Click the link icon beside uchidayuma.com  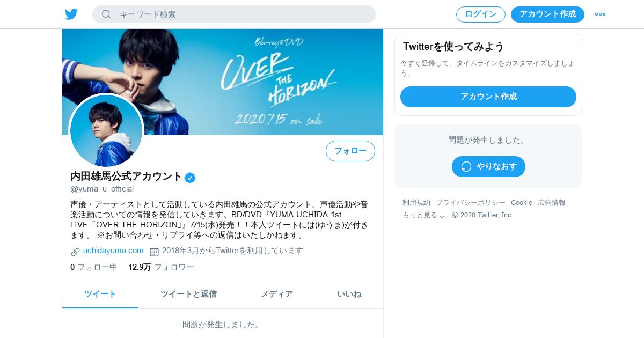[76, 252]
